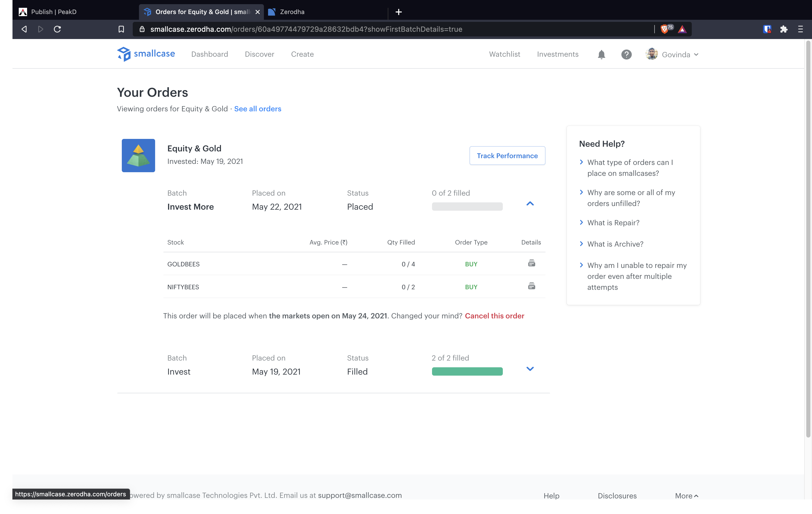Collapse the Invest More batch
This screenshot has width=812, height=514.
[x=530, y=204]
